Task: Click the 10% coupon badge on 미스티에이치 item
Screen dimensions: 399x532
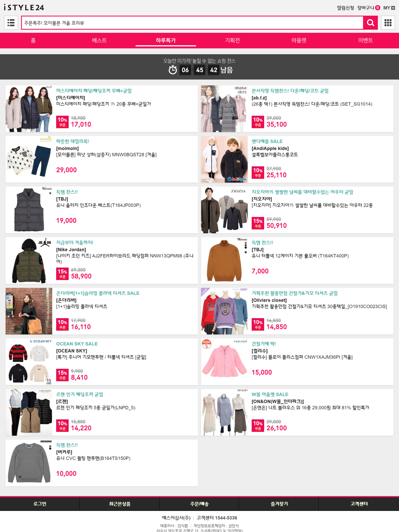Action: [x=62, y=122]
